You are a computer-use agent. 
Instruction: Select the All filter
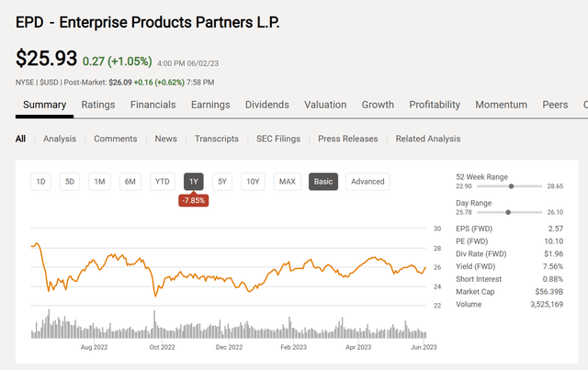point(20,139)
